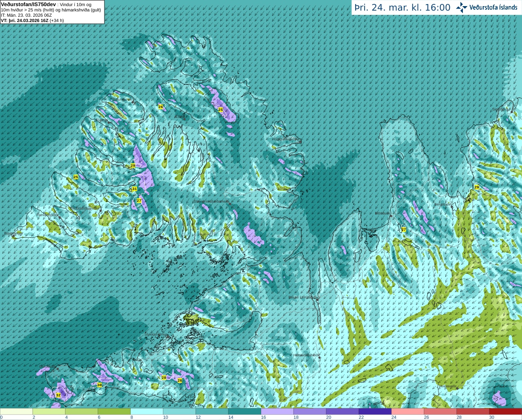Pick the dark red 30+ legend color
Image resolution: width=522 pixels, height=420 pixels.
point(505,411)
